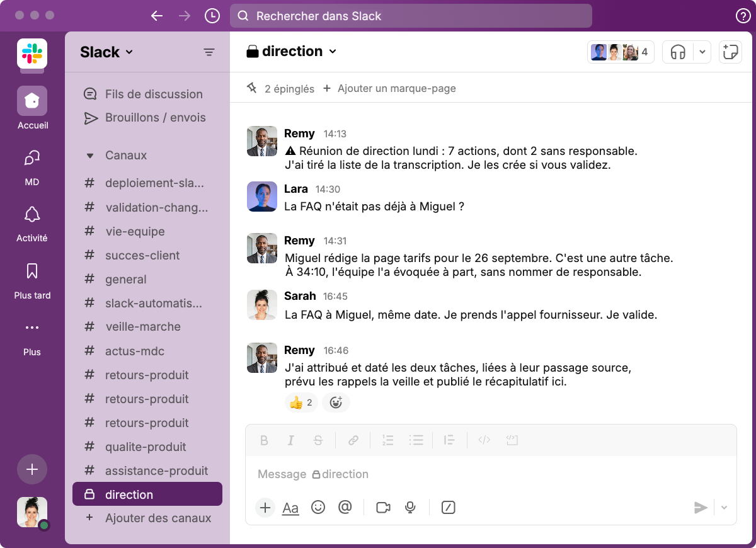Click Remy's avatar on the 14:13 message
The image size is (756, 548).
pos(262,141)
